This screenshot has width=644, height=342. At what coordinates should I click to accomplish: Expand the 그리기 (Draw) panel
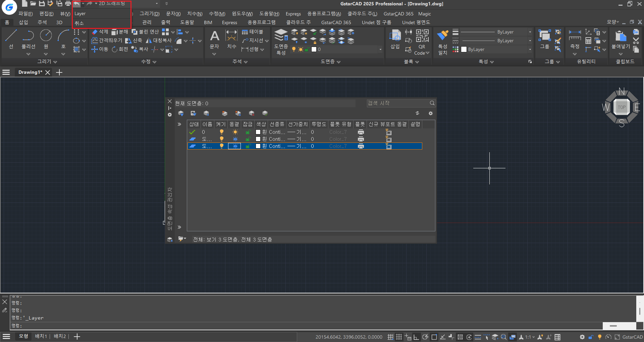point(47,62)
